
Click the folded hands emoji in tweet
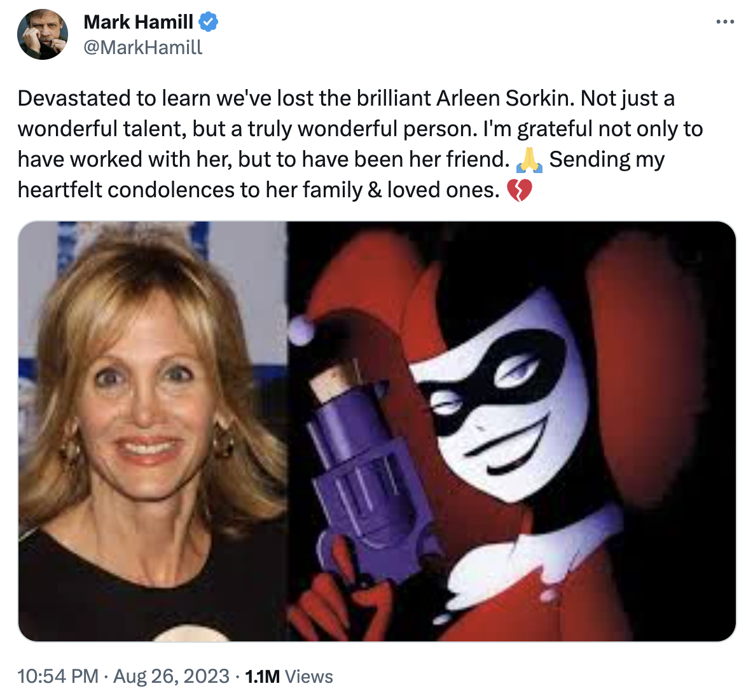click(529, 160)
